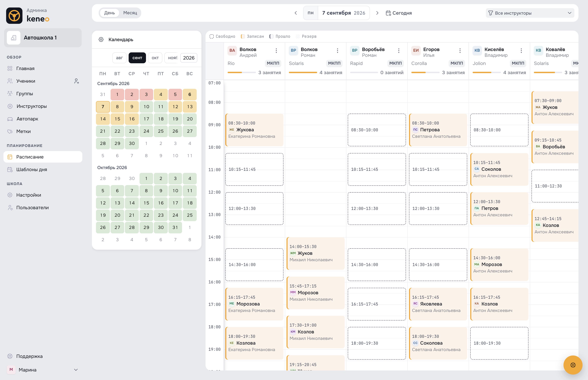Go to next day with right arrow

[x=377, y=13]
